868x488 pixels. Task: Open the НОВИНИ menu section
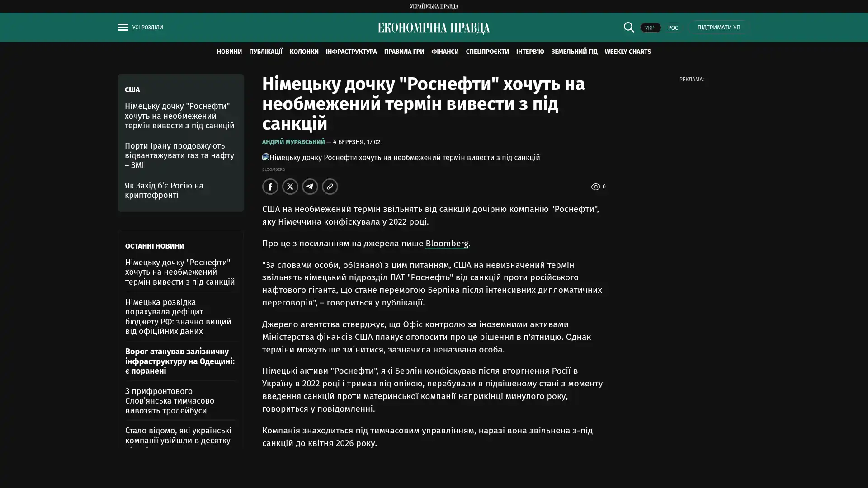229,52
